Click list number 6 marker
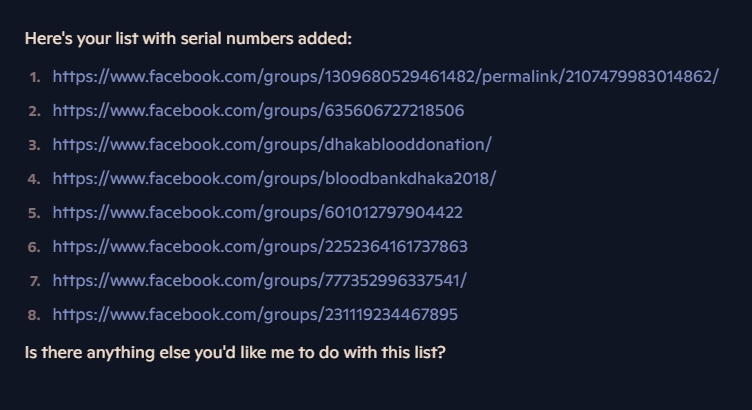The height and width of the screenshot is (410, 752). 35,247
